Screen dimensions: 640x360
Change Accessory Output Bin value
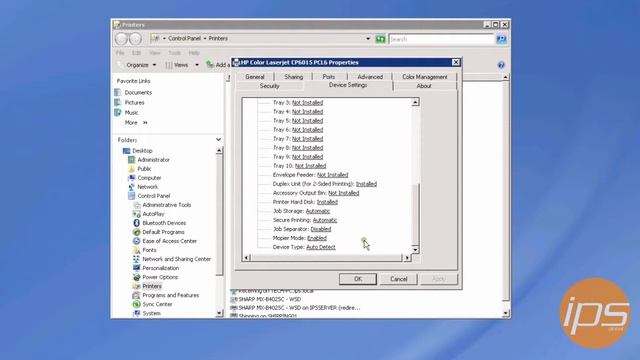coord(343,193)
